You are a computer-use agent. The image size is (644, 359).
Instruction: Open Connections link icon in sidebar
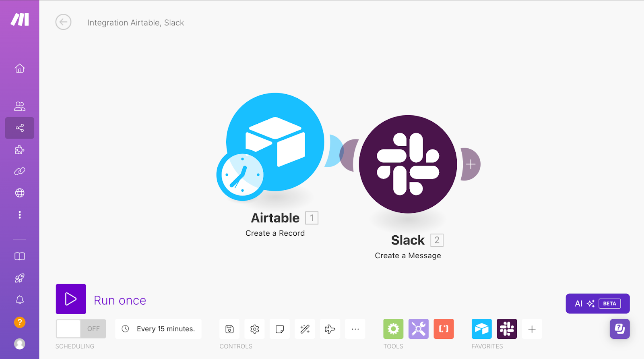pyautogui.click(x=20, y=171)
